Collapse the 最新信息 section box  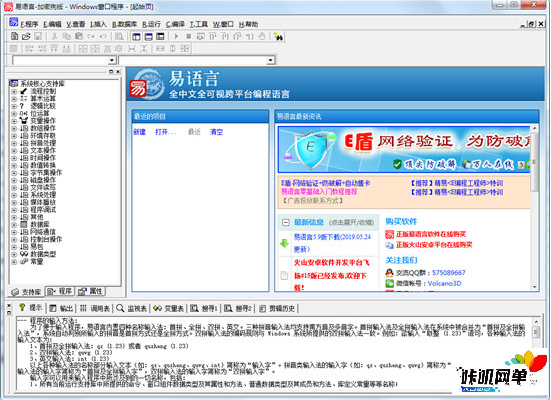tap(286, 222)
